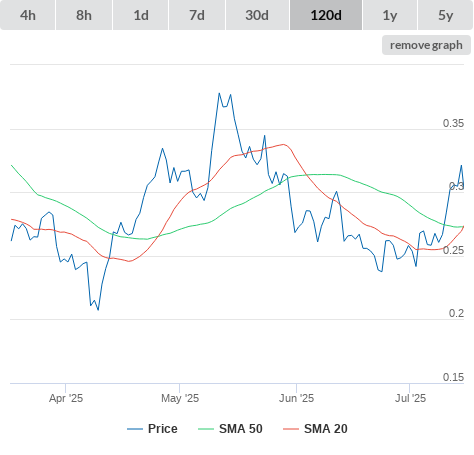This screenshot has height=455, width=474.
Task: Click the green SMA 50 legend line marker
Action: 206,429
